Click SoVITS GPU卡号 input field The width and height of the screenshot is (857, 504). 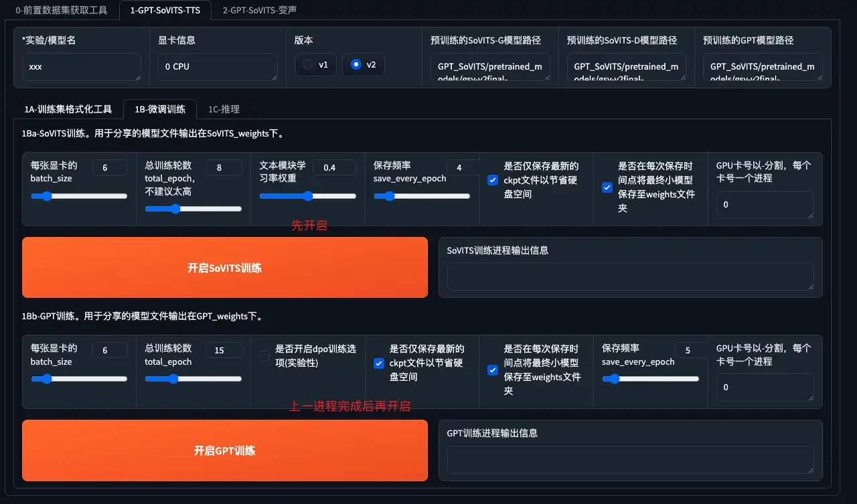pos(765,205)
